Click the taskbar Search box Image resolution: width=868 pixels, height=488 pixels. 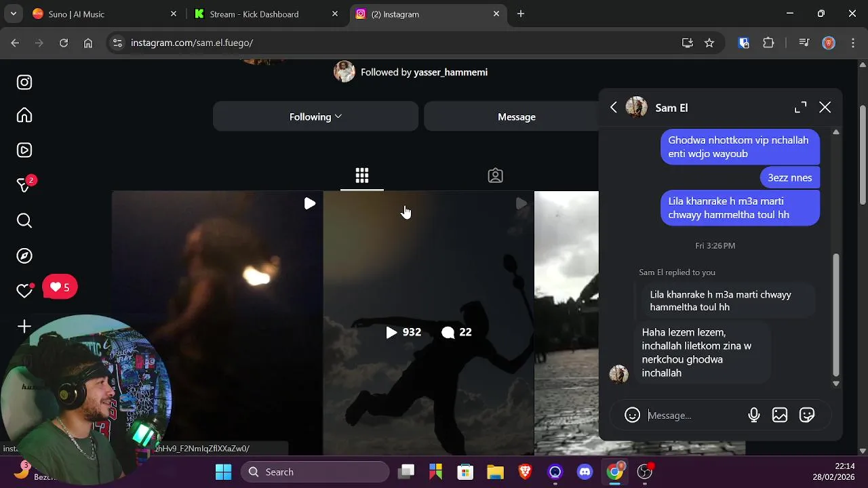(315, 472)
